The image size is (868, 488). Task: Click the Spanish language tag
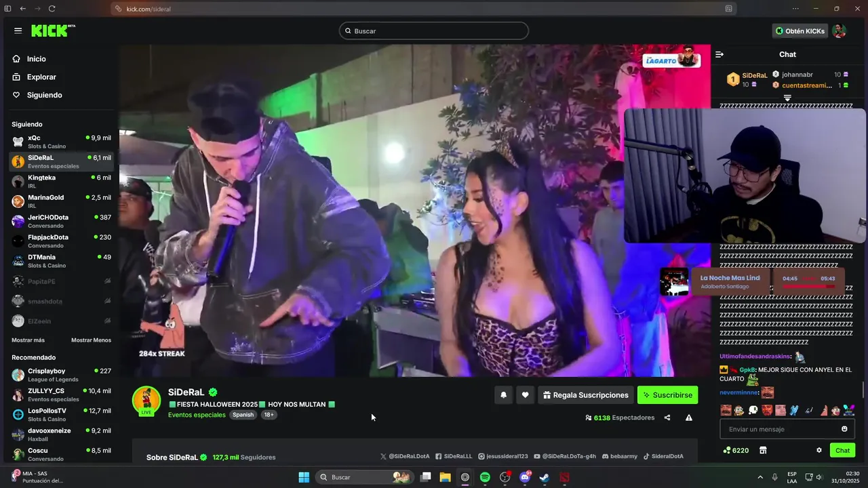click(x=243, y=415)
